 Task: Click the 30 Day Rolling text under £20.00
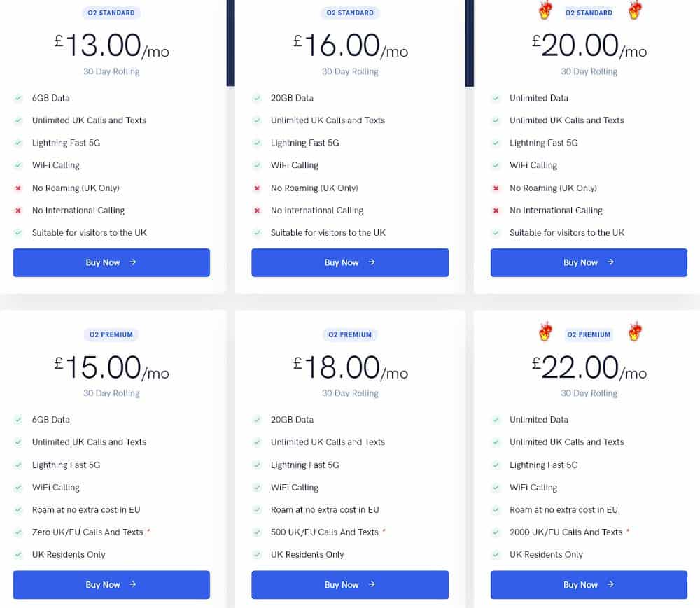(589, 71)
